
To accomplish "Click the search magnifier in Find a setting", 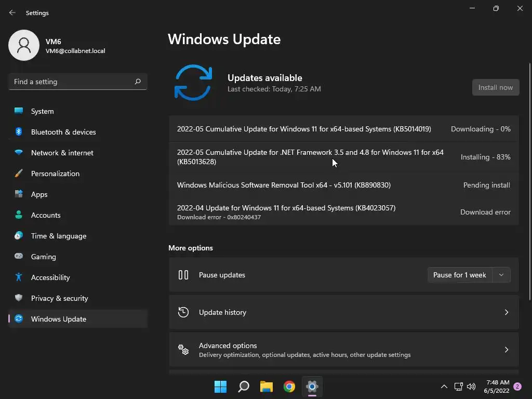I will 137,82.
